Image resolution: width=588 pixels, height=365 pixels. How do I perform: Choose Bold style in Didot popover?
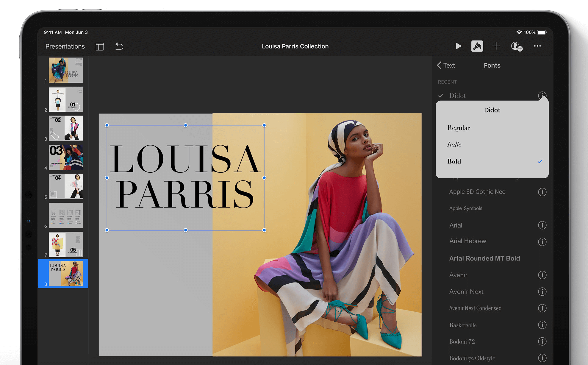tap(492, 161)
